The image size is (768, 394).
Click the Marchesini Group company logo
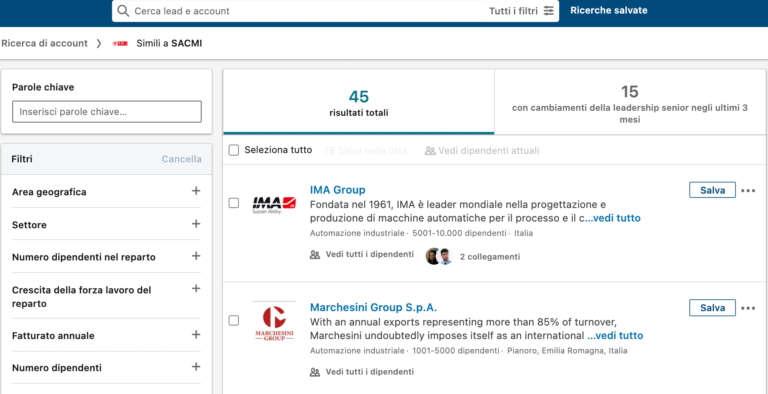[x=274, y=322]
